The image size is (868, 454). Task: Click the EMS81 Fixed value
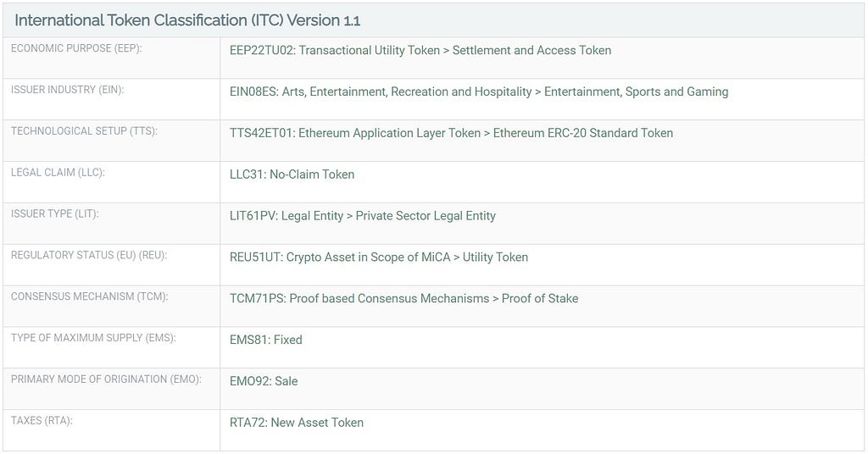[x=265, y=340]
